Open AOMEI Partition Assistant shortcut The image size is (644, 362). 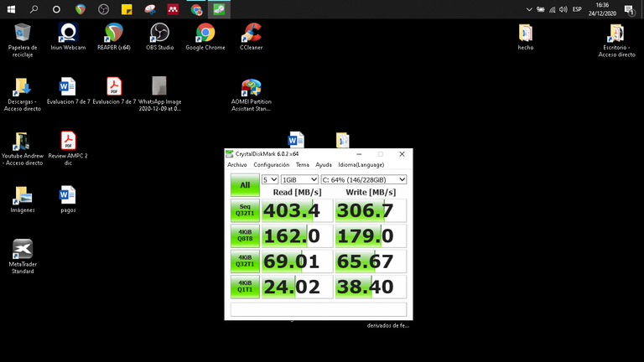click(252, 95)
